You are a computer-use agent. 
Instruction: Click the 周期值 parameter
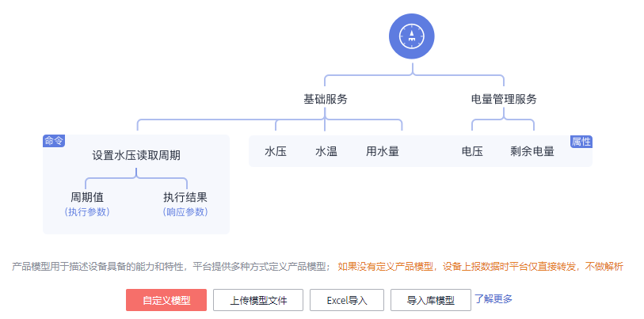tap(87, 197)
